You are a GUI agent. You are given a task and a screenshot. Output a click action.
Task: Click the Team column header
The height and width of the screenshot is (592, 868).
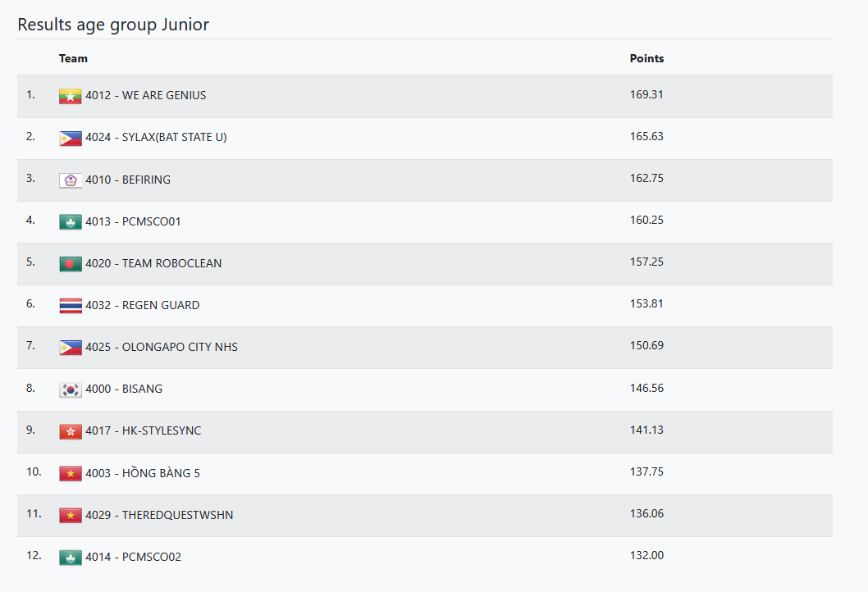pyautogui.click(x=73, y=59)
